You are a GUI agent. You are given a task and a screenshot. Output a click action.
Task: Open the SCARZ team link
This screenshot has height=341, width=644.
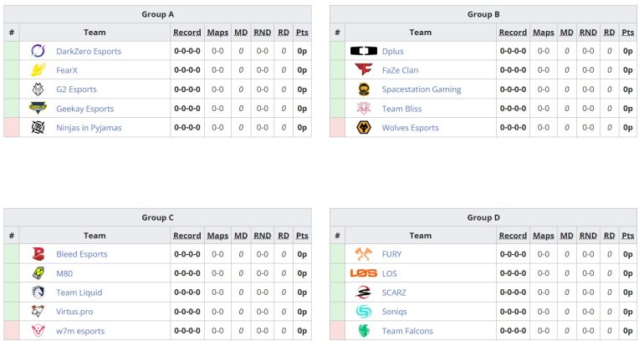396,293
